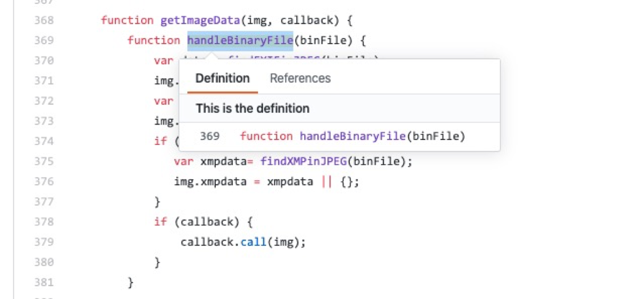Select line number 376 in gutter
Viewport: 644px width, 299px height.
(x=43, y=181)
